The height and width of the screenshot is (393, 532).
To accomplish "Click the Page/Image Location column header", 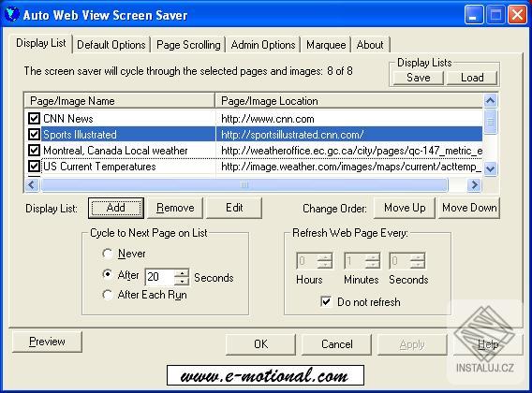I will click(x=348, y=101).
